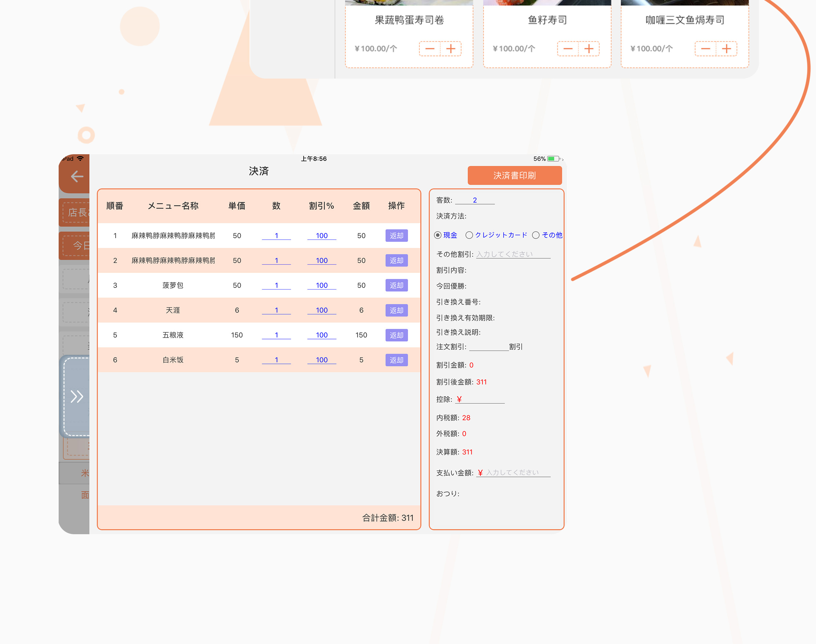Click the 客数 input field
The width and height of the screenshot is (816, 644).
pos(475,200)
